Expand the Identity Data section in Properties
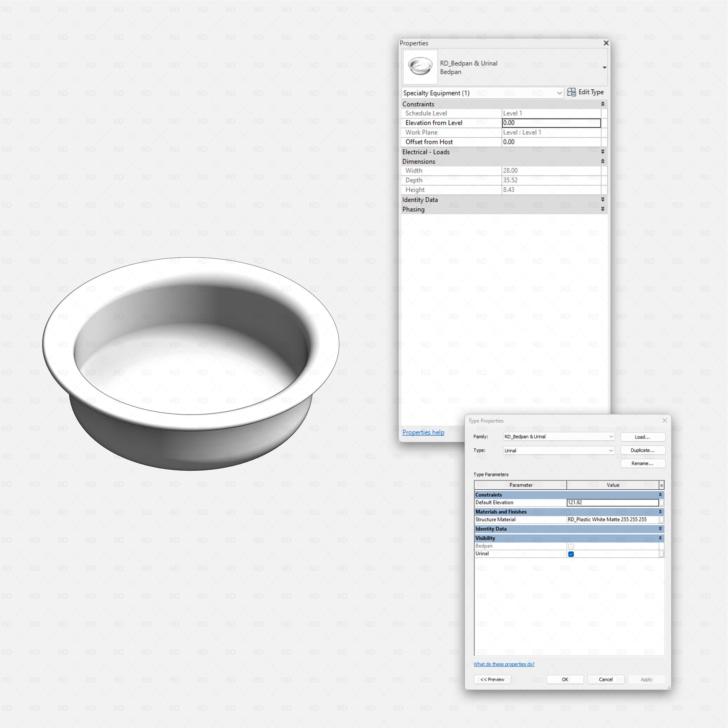The image size is (728, 728). pos(603,199)
